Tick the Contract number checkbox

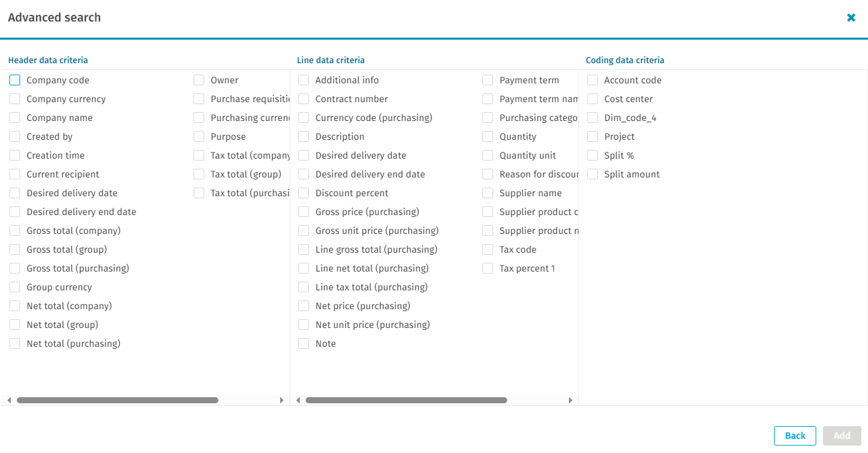pos(304,99)
